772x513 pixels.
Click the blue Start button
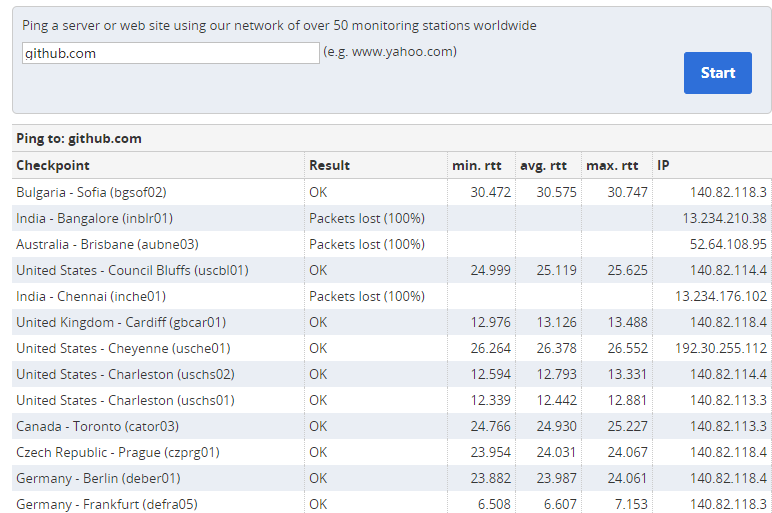tap(717, 73)
